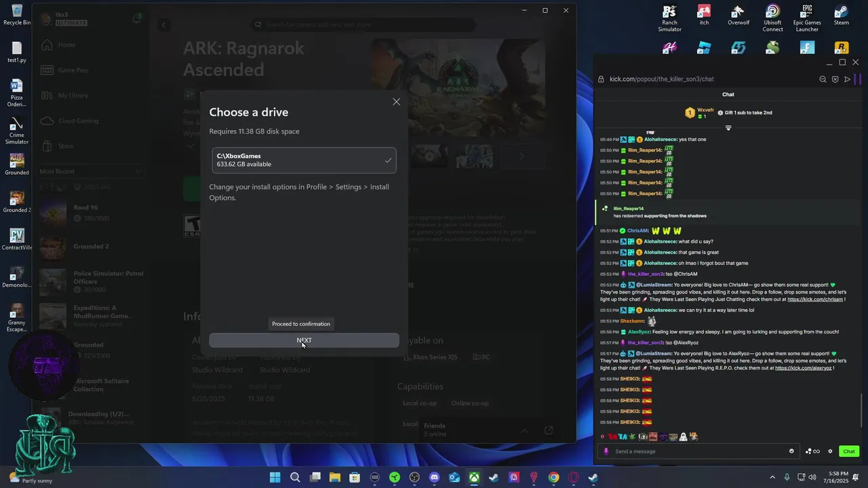Screen dimensions: 868x488
Task: Select Police Simulator: Patrol Officers in list
Action: pos(91,281)
